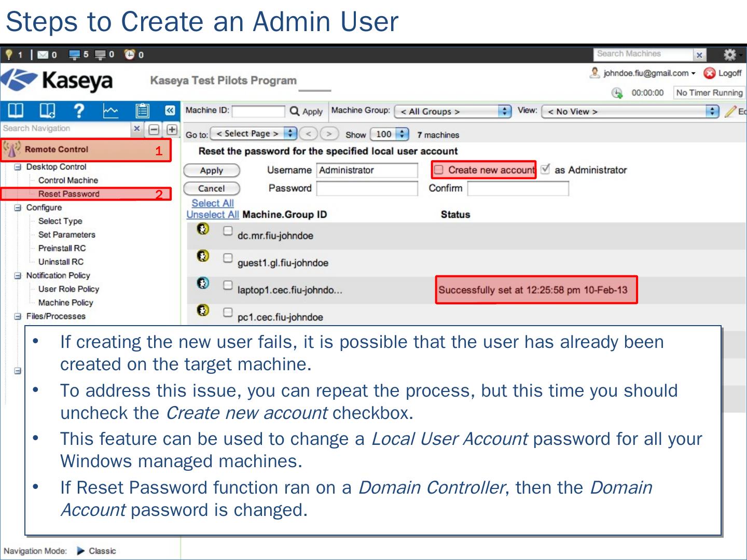The height and width of the screenshot is (560, 747).
Task: Click the Select All link
Action: pos(213,203)
